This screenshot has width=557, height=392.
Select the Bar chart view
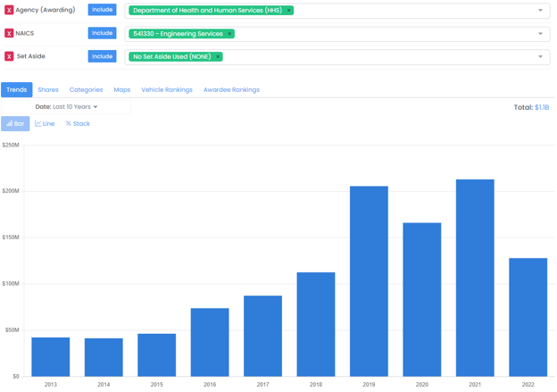[15, 124]
